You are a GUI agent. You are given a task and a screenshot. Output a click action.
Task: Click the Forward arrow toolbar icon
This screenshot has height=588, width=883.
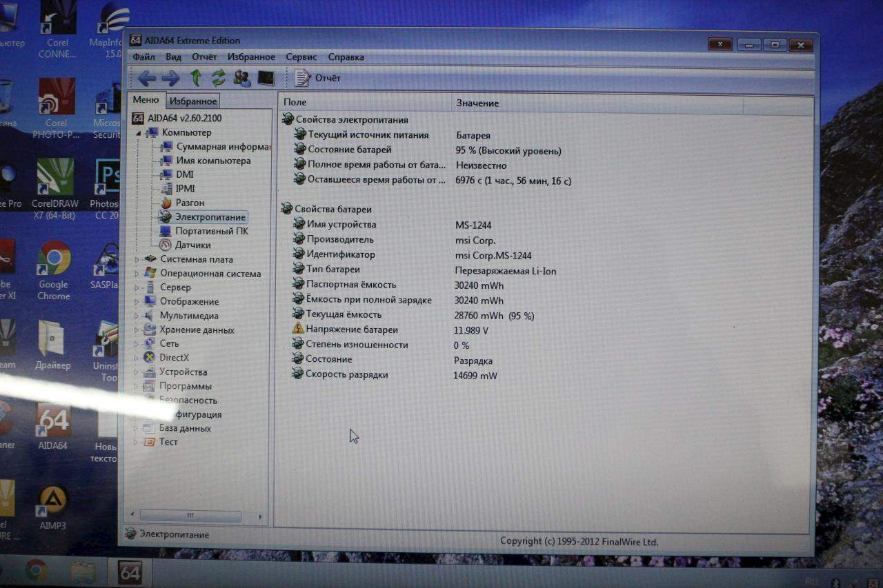pos(170,78)
